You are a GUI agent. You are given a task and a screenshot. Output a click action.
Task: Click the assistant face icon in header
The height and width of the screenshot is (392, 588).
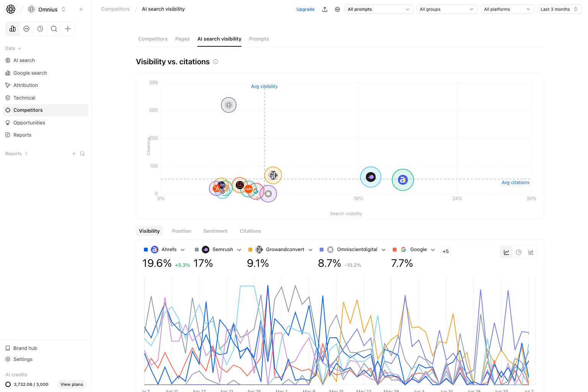coord(337,9)
